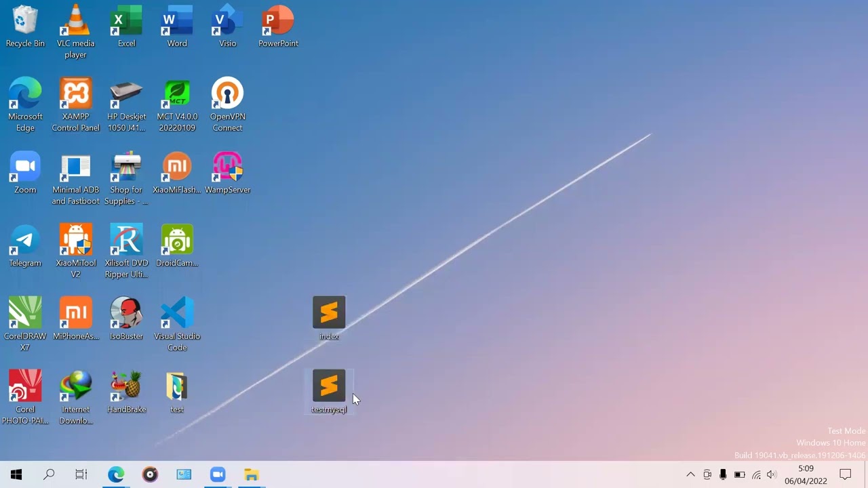Select the index Sublime Text file
This screenshot has width=868, height=488.
(x=329, y=319)
